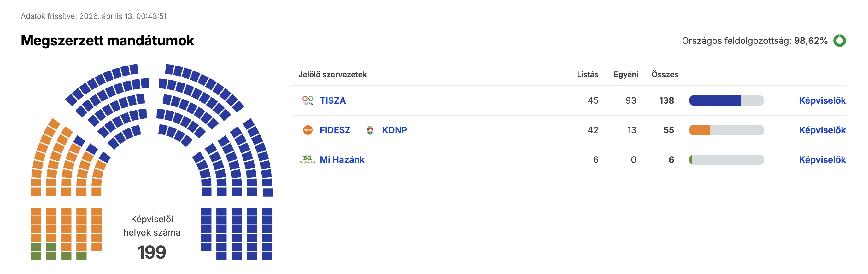The width and height of the screenshot is (868, 274).
Task: Click the orange FIDESZ mandate progress bar
Action: 726,130
